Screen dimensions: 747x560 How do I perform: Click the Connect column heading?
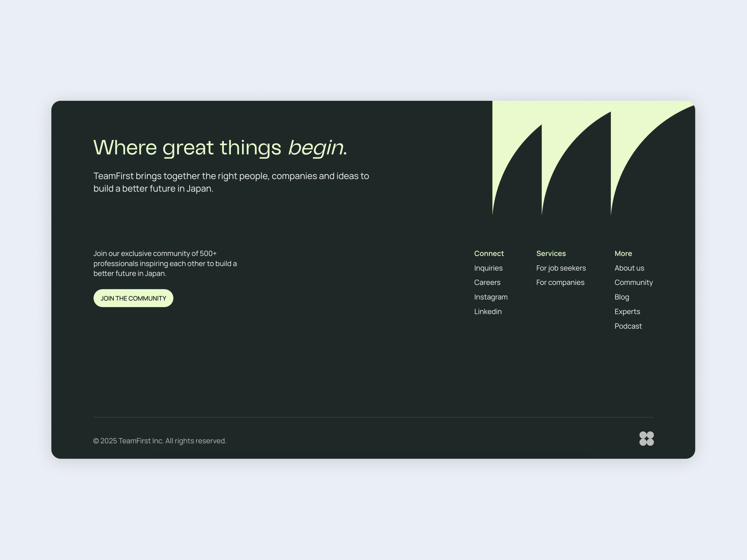point(489,253)
